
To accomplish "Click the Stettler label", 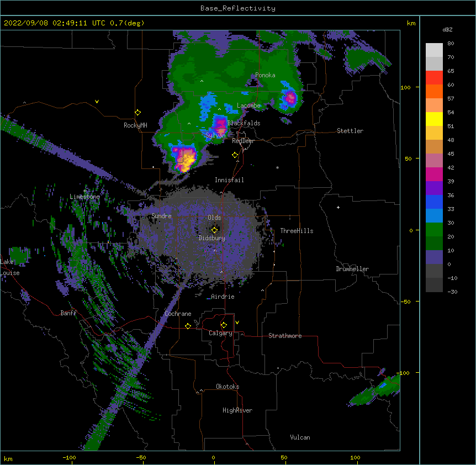I will coord(350,131).
